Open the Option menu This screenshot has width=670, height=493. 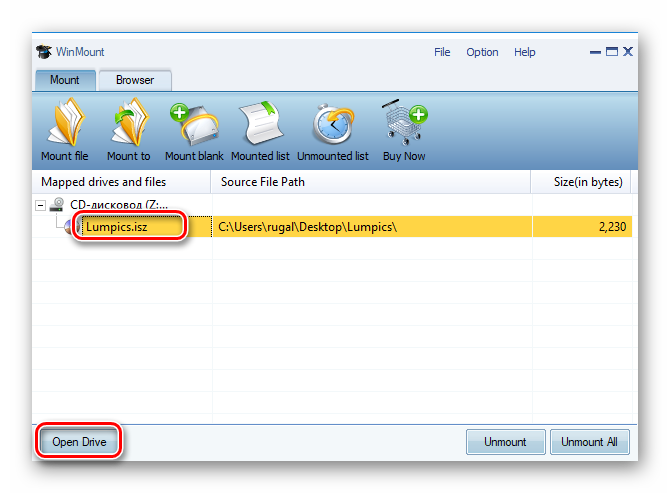(x=482, y=52)
